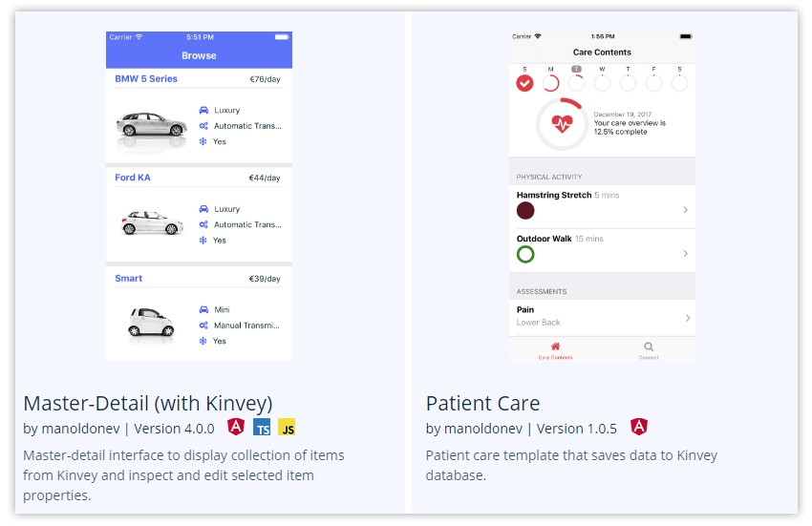The height and width of the screenshot is (526, 812).
Task: Toggle the Hamstring Stretch dark circle
Action: point(525,211)
